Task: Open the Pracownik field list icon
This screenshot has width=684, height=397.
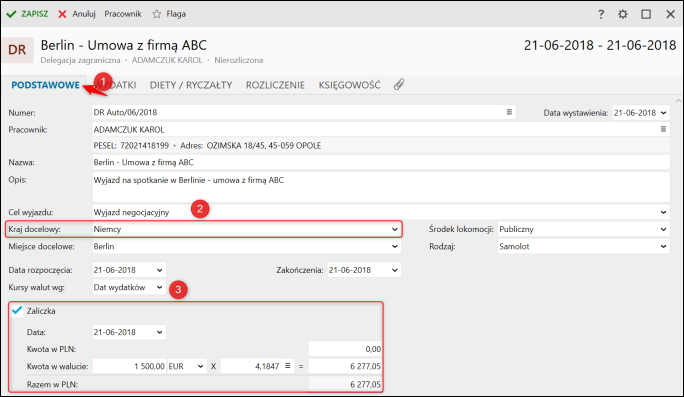Action: 663,129
